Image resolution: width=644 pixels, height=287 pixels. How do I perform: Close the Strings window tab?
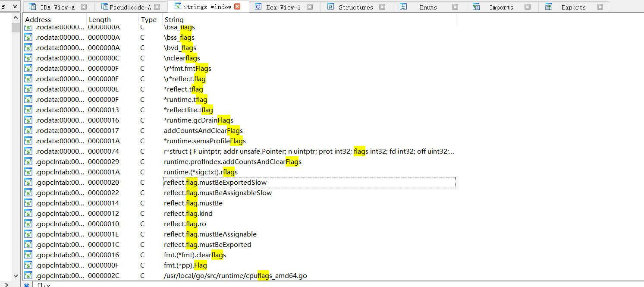237,7
